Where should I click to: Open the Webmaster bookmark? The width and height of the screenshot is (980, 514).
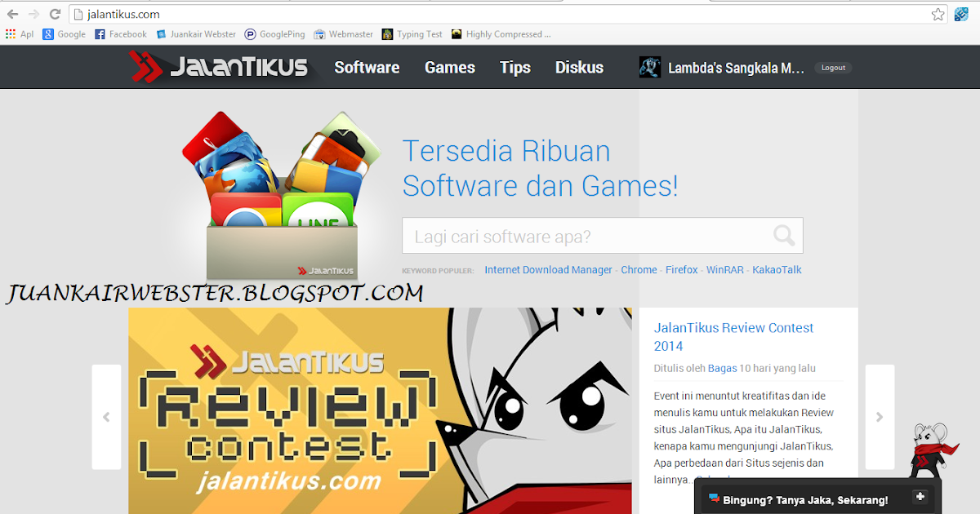pyautogui.click(x=344, y=34)
